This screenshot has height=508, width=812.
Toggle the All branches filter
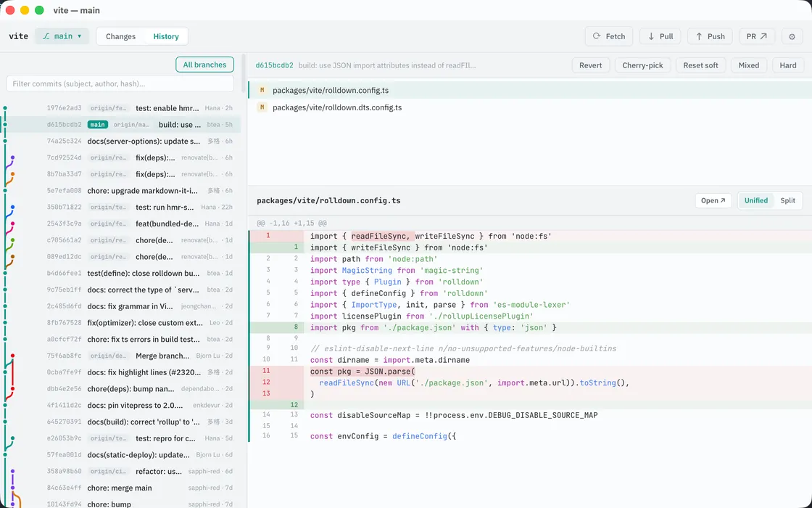[x=204, y=65]
